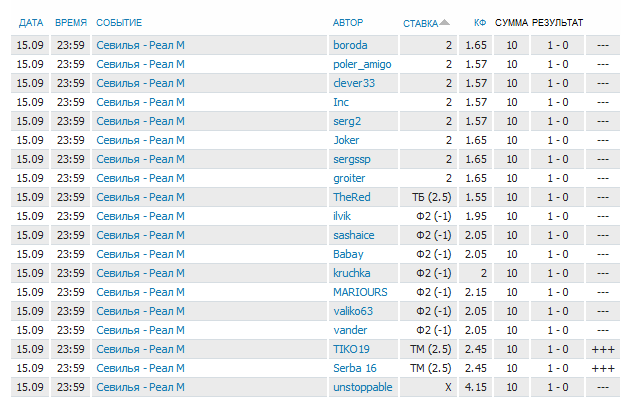The height and width of the screenshot is (402, 628).
Task: Open sashaice author link
Action: (x=354, y=235)
